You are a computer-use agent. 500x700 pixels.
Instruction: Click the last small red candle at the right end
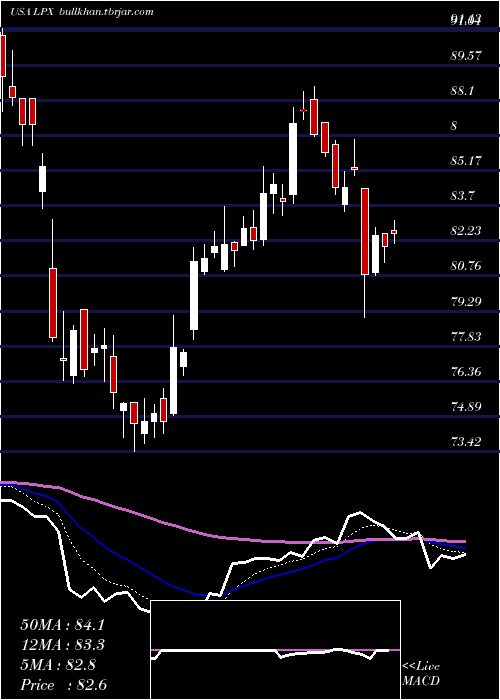pos(394,232)
